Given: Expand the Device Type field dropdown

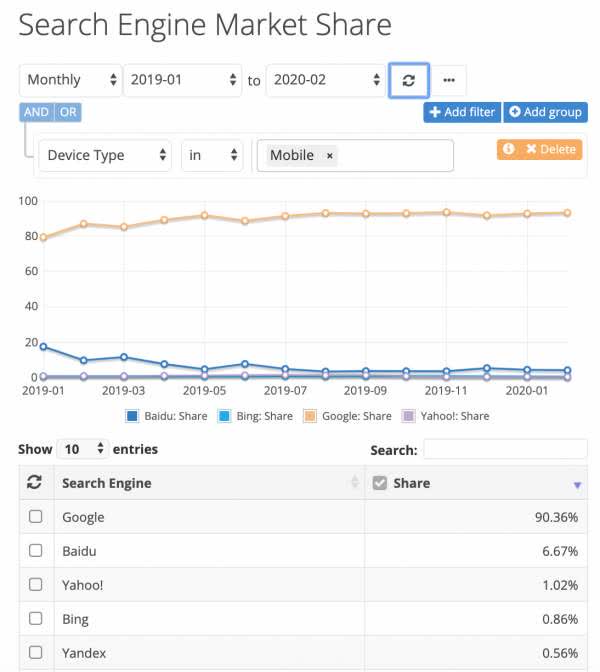Looking at the screenshot, I should pos(105,156).
